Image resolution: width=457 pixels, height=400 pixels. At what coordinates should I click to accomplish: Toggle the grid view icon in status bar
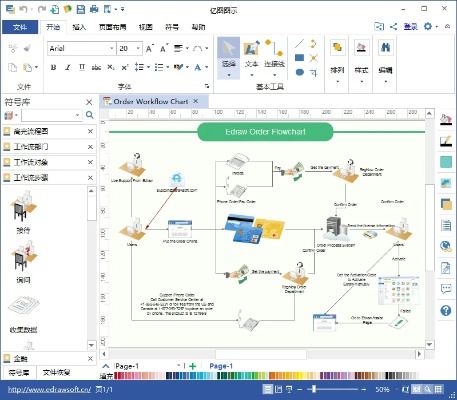[x=438, y=389]
